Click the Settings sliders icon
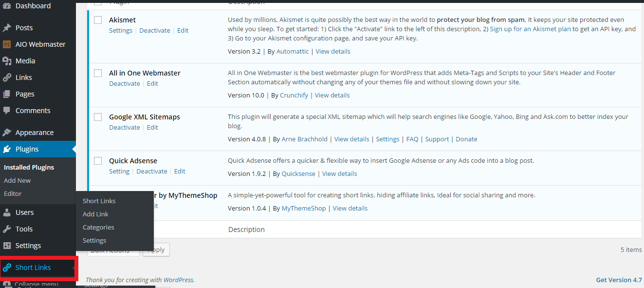 point(7,246)
